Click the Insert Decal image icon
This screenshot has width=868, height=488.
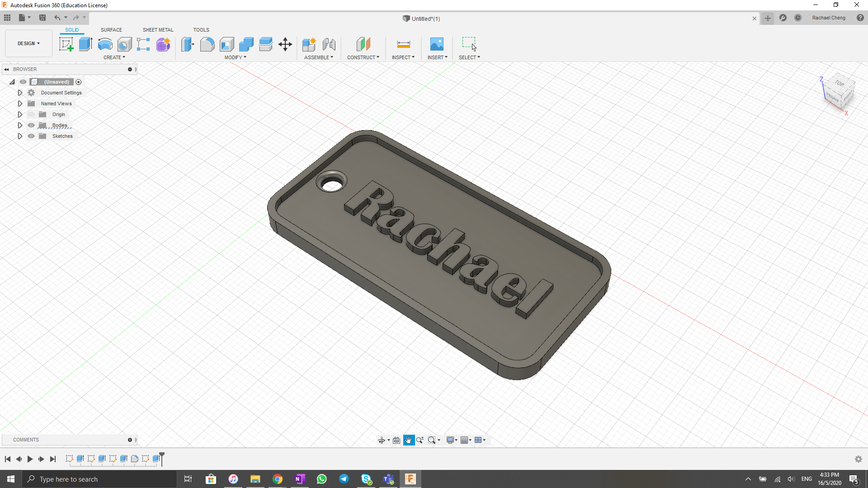click(x=437, y=44)
